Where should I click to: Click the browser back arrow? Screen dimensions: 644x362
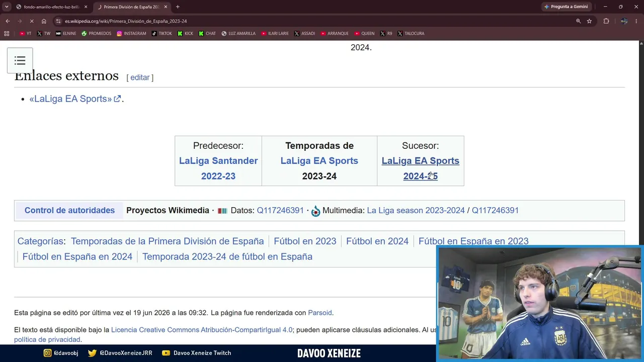[8, 21]
